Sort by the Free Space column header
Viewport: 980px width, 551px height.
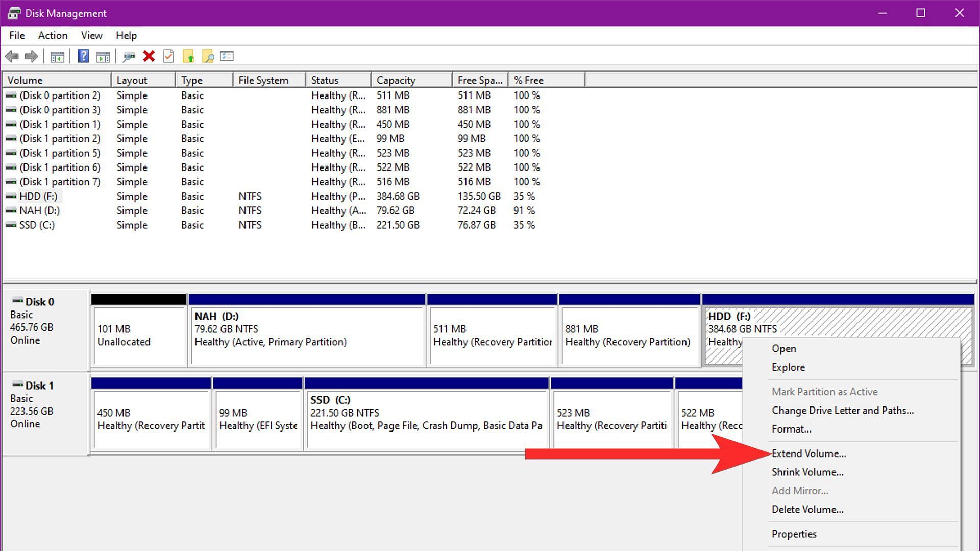coord(480,80)
